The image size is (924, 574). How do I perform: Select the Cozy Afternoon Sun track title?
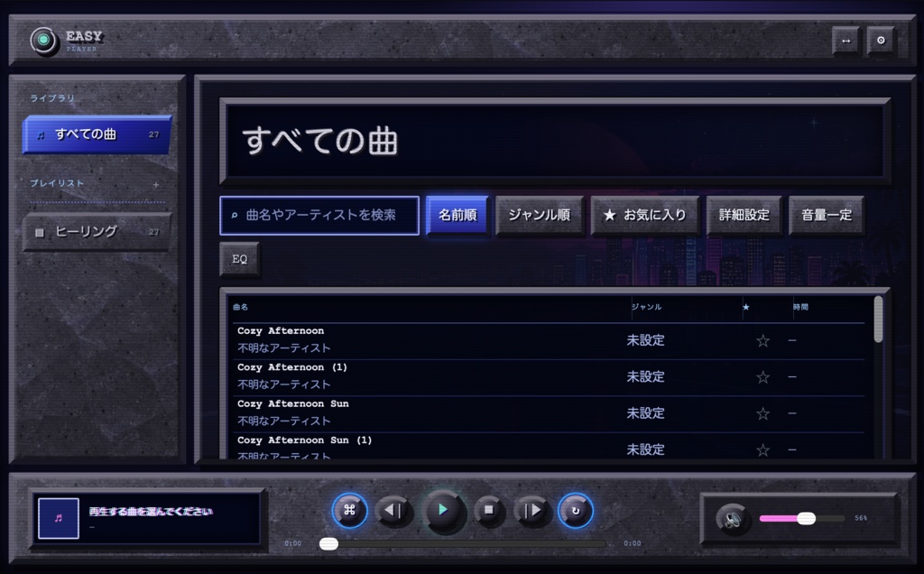point(293,404)
